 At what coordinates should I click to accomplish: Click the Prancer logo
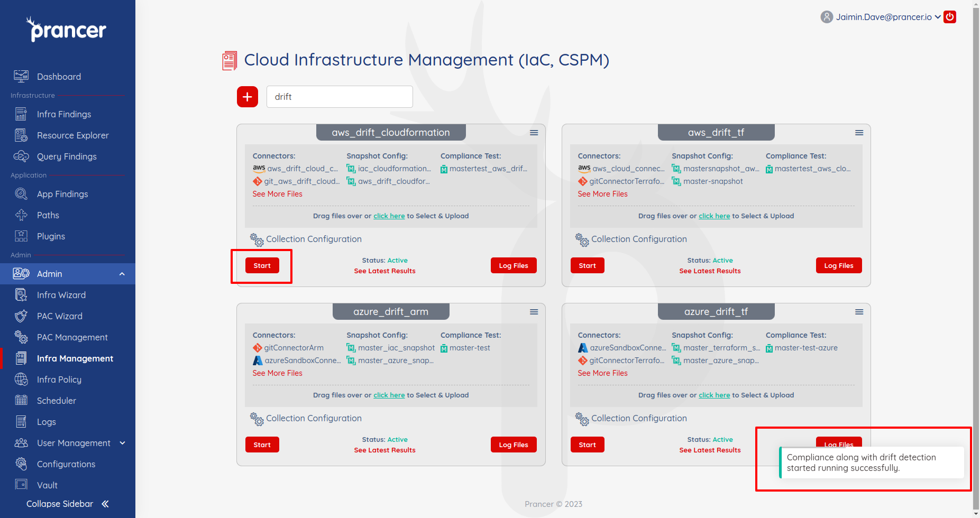pos(67,29)
